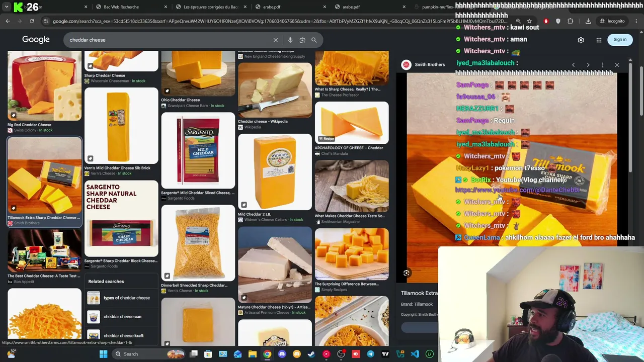Screen dimensions: 644x362
Task: Open What Is Sharp Cheese, Really? image
Action: tap(352, 68)
